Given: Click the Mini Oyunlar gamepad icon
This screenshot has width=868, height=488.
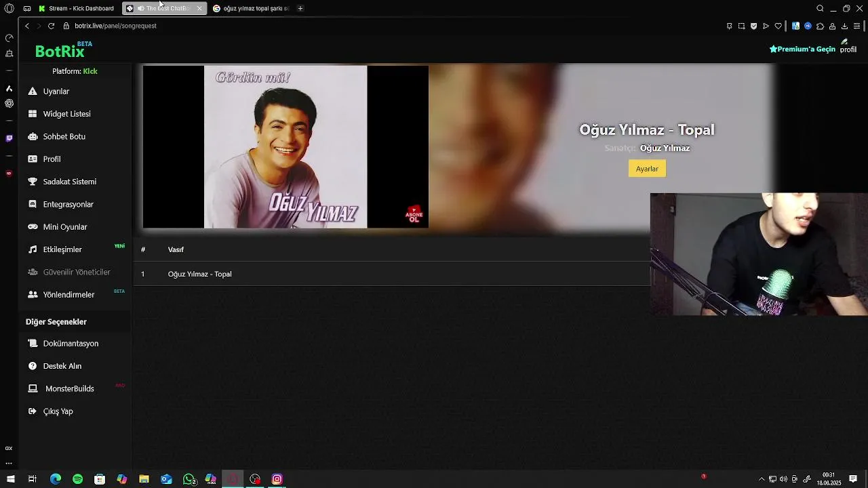Looking at the screenshot, I should [33, 227].
